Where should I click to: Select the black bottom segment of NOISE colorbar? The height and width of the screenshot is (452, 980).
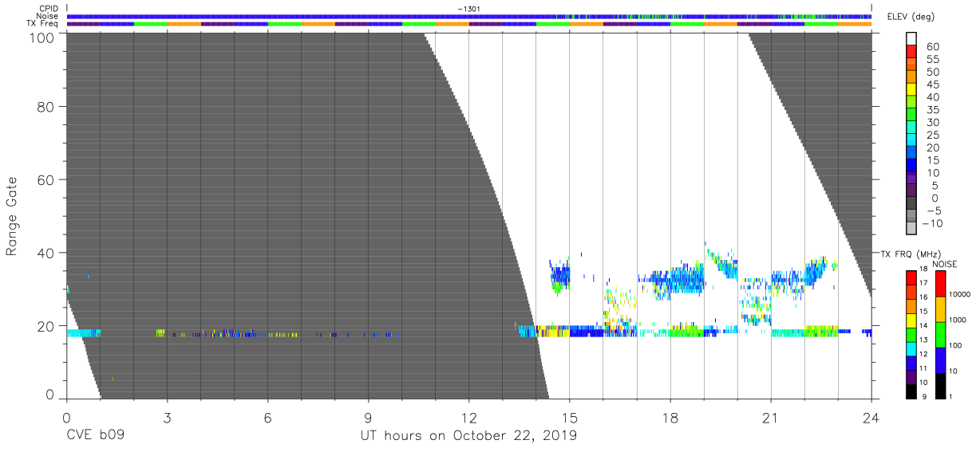(940, 385)
